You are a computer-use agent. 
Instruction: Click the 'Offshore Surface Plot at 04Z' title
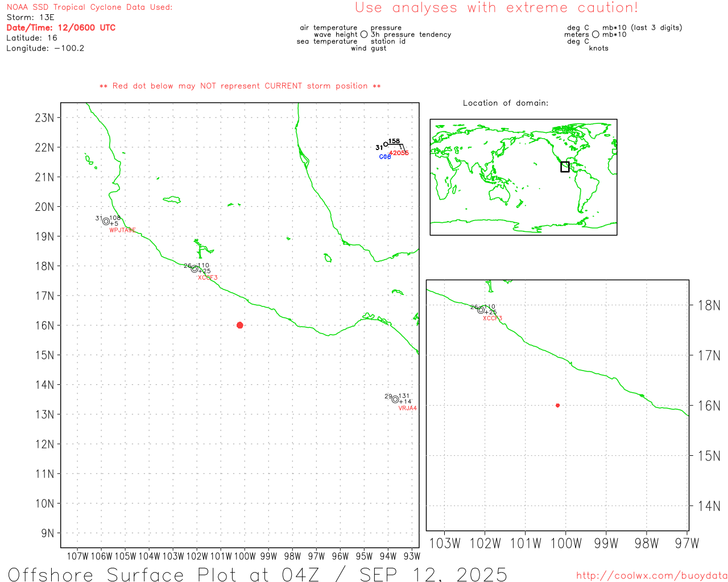pyautogui.click(x=164, y=575)
